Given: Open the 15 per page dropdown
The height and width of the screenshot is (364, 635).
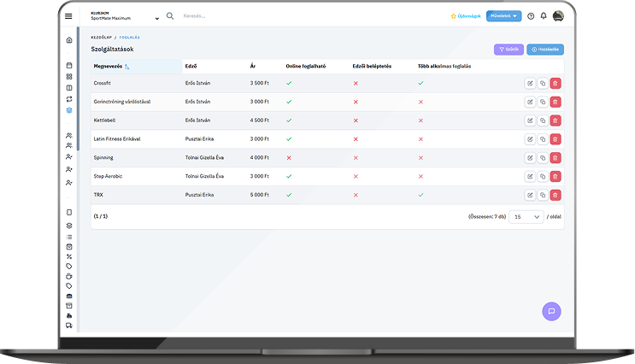Looking at the screenshot, I should click(x=526, y=217).
